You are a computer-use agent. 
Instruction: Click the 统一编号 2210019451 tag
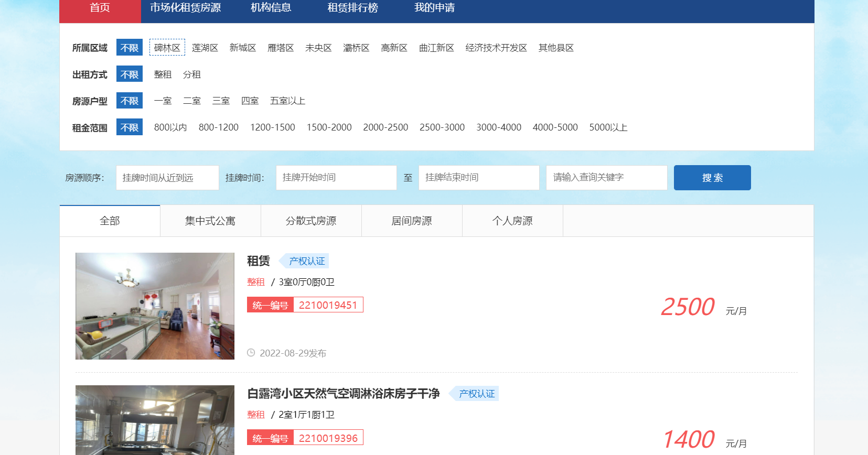(305, 305)
